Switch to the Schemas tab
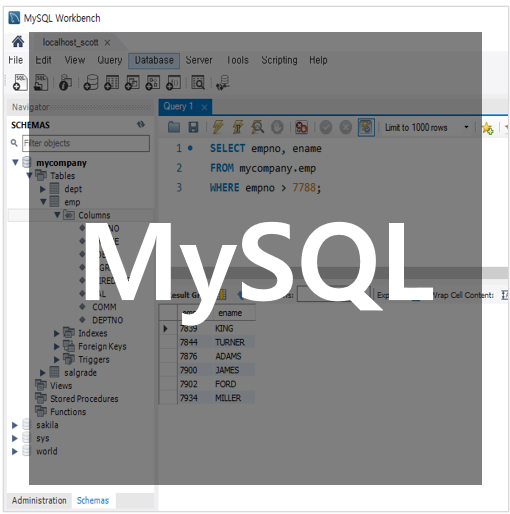Screen dimensions: 510x514 tap(93, 500)
